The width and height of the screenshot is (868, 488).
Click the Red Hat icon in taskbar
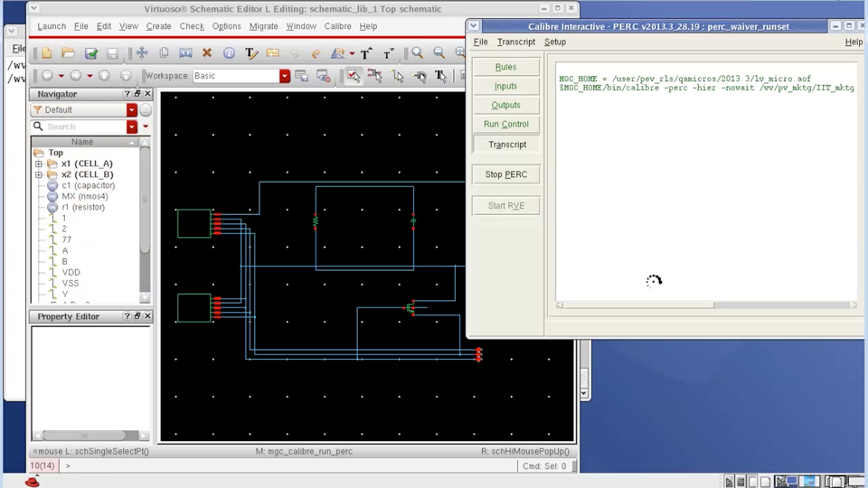[x=33, y=482]
